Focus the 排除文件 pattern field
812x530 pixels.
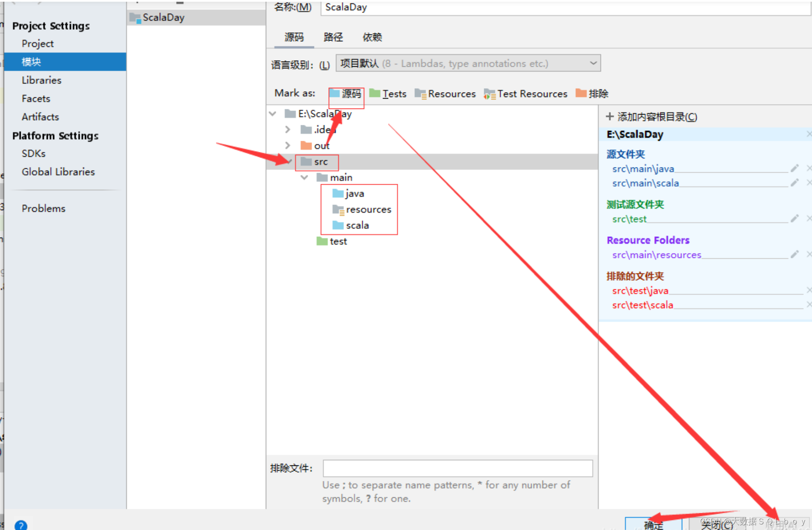[x=458, y=468]
